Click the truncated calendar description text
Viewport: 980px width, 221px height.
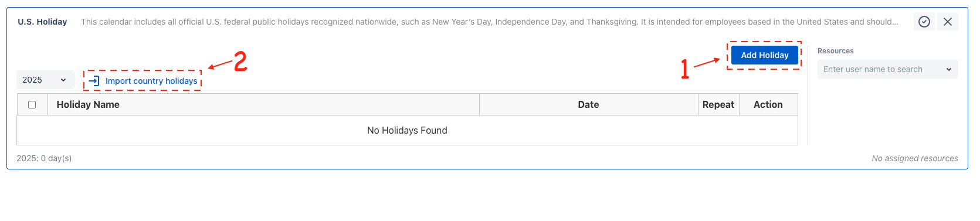pyautogui.click(x=490, y=22)
